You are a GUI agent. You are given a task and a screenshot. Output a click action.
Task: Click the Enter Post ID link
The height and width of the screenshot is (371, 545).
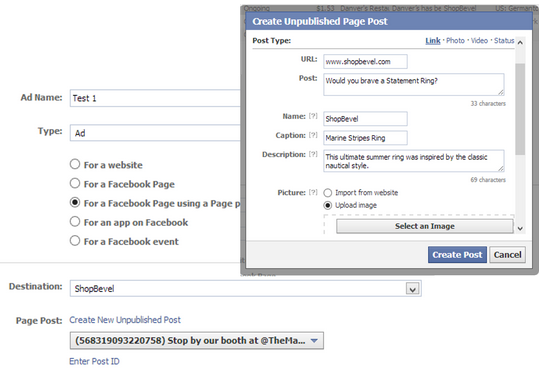tap(94, 361)
